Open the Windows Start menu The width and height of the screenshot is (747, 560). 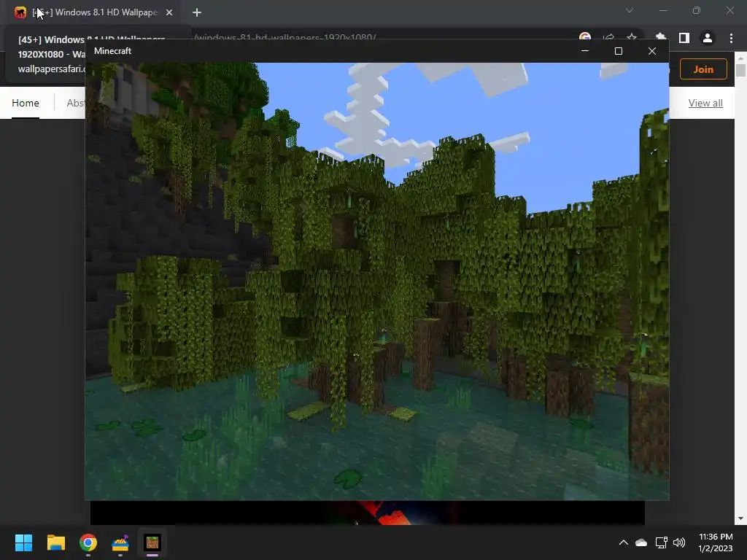point(23,542)
